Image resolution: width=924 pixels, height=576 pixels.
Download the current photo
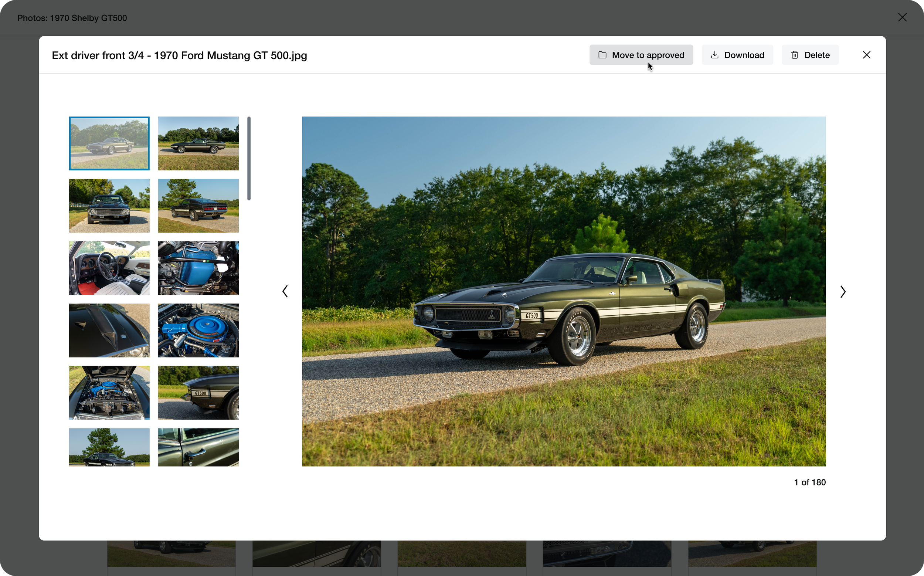click(x=737, y=55)
